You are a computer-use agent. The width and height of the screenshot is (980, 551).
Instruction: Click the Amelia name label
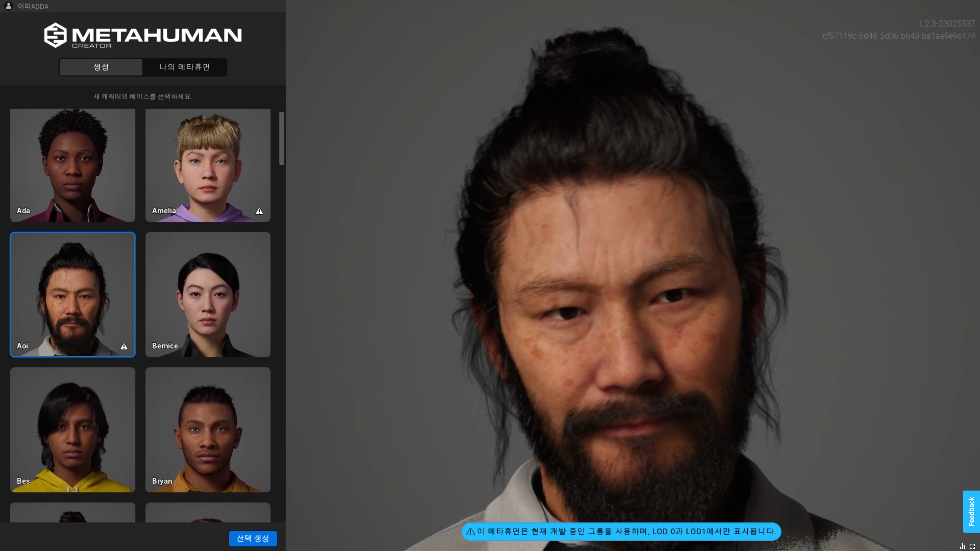(x=164, y=210)
